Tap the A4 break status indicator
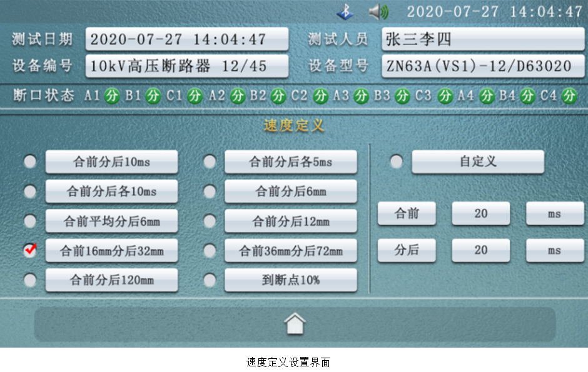588x372 pixels. 487,96
